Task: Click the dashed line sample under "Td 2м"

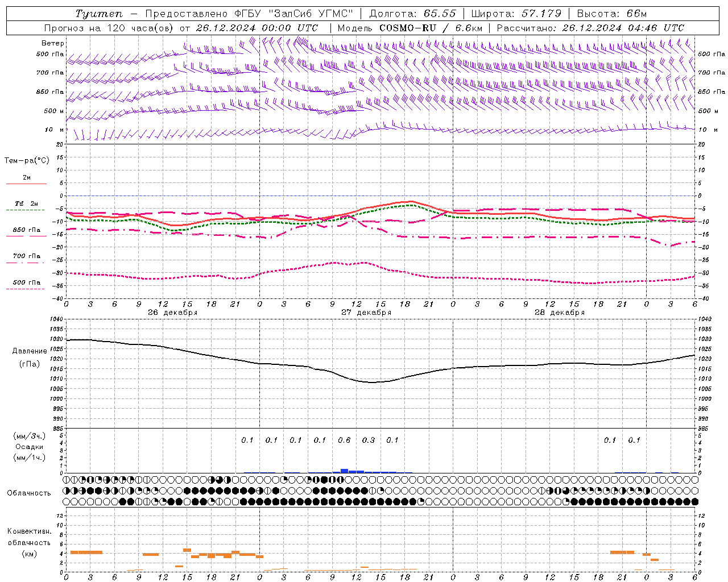Action: point(25,210)
